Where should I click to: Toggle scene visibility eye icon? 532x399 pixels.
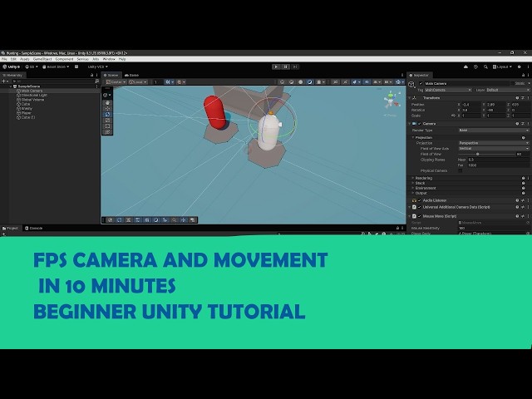(x=367, y=81)
